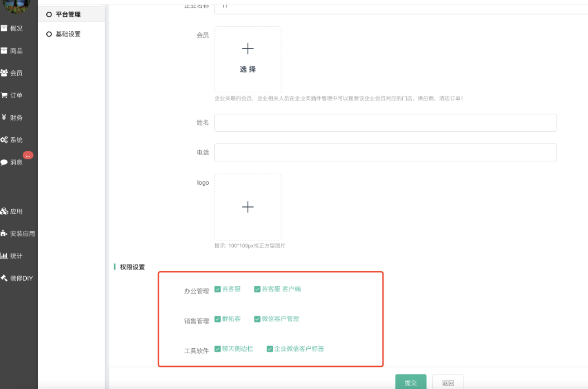Toggle the 企业微信客户标签 checkbox

(x=270, y=349)
